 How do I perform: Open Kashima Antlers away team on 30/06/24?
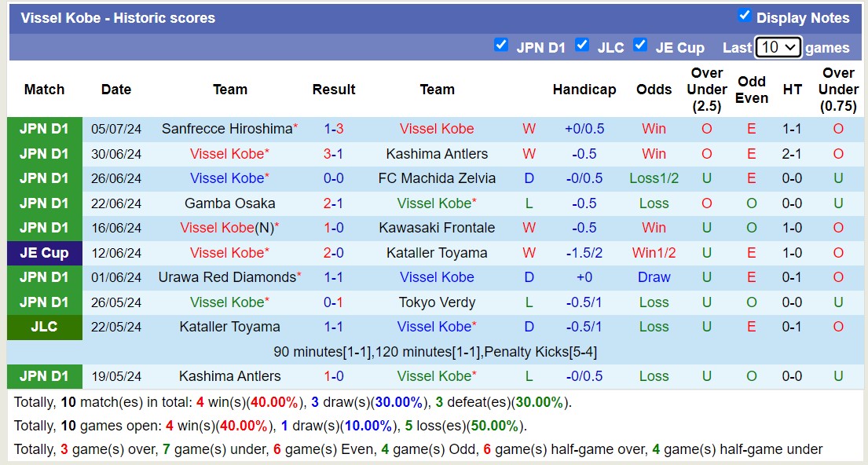[437, 154]
